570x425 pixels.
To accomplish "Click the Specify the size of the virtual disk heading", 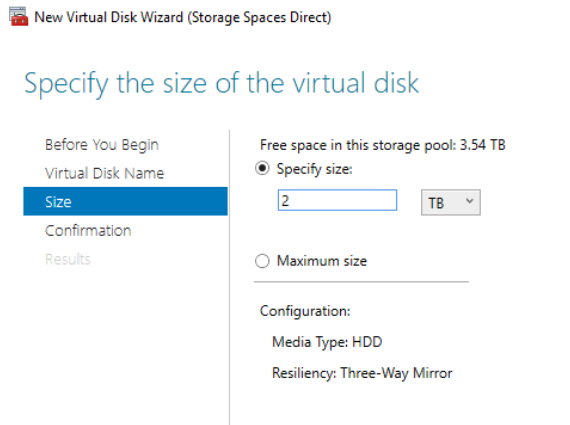I will (x=221, y=84).
